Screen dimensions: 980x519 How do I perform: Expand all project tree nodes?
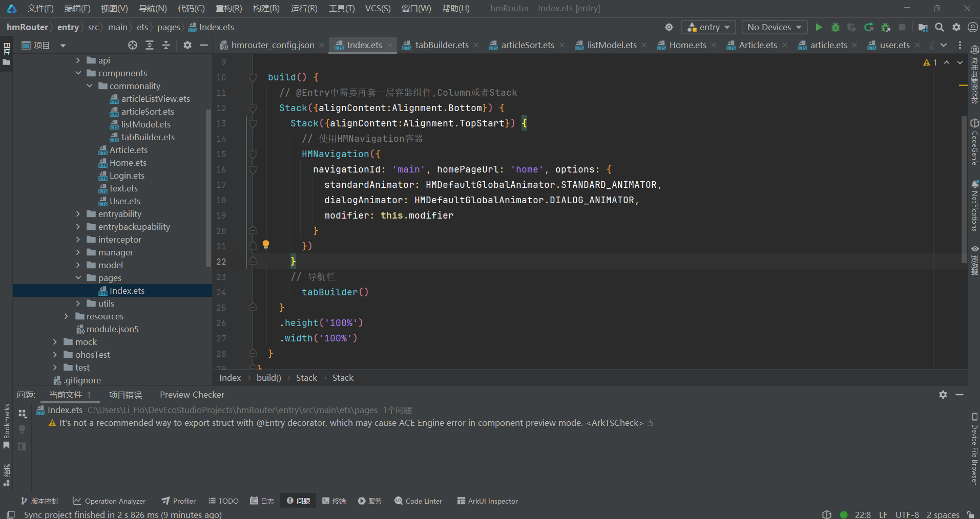150,45
